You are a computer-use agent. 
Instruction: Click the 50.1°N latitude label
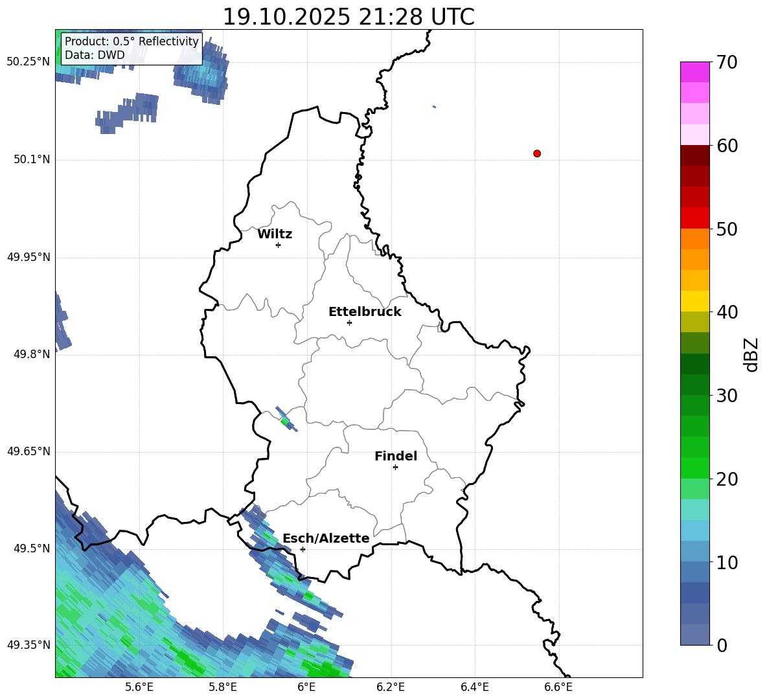click(32, 159)
